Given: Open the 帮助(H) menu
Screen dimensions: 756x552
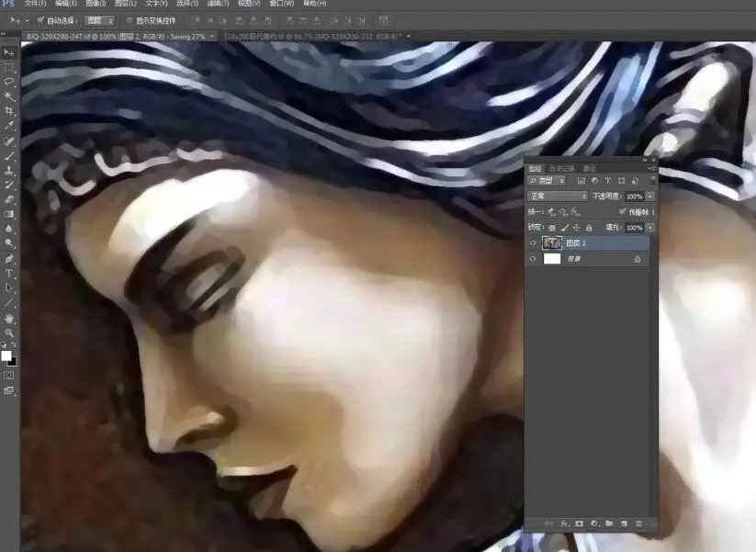Looking at the screenshot, I should tap(314, 4).
